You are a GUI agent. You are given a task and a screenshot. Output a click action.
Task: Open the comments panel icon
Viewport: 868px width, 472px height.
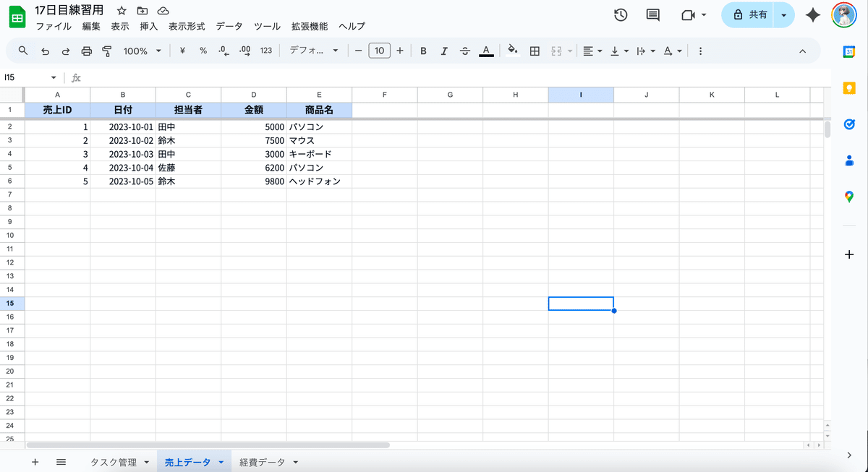pyautogui.click(x=652, y=14)
